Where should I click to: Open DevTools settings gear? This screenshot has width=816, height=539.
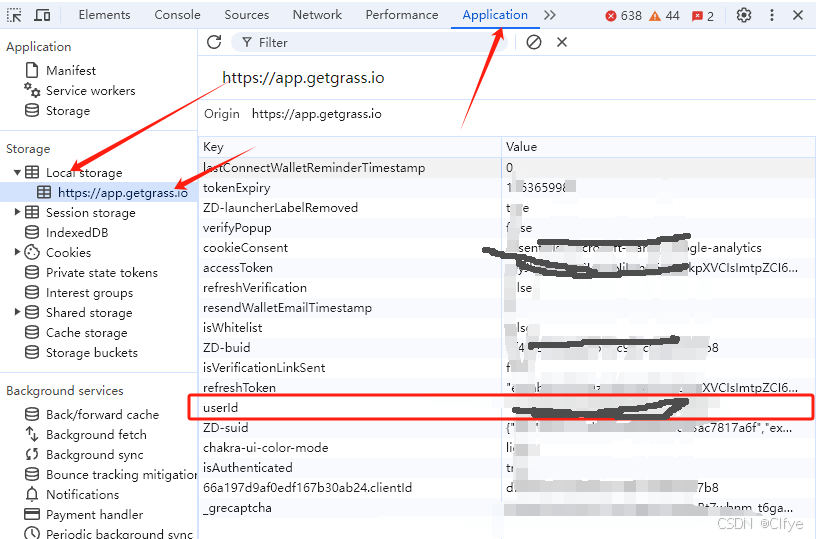(x=744, y=15)
